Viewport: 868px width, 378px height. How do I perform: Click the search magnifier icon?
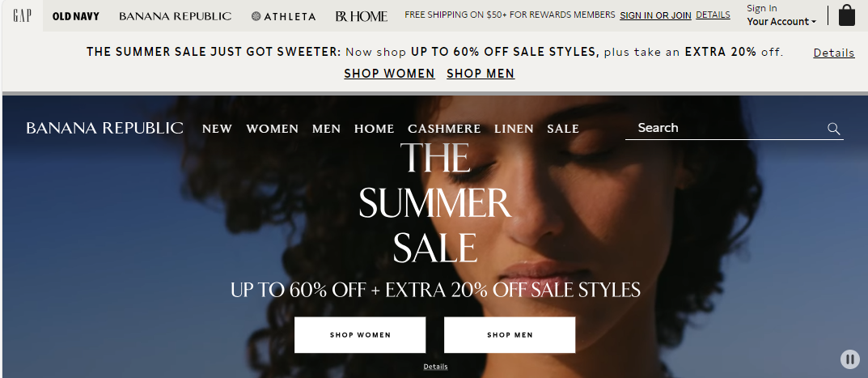[x=834, y=129]
